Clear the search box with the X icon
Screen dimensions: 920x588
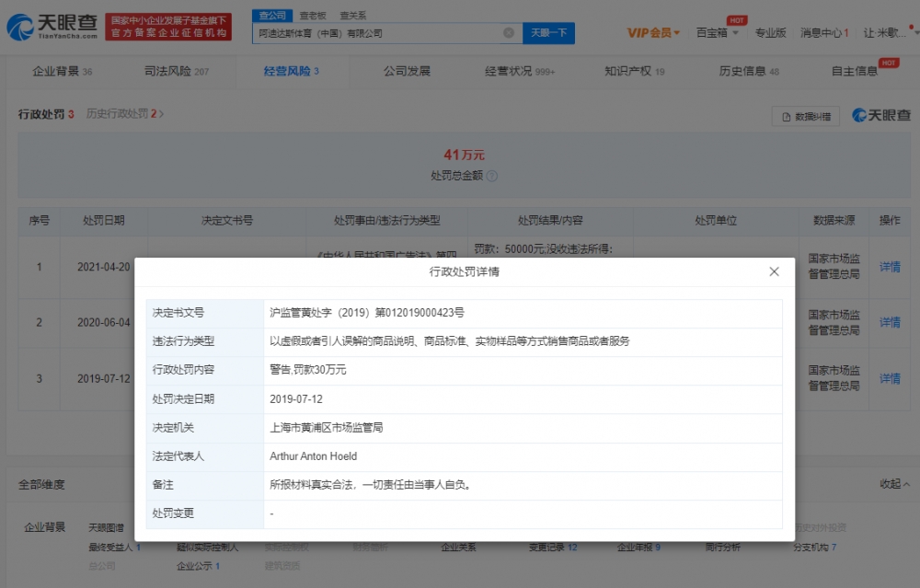click(x=509, y=33)
